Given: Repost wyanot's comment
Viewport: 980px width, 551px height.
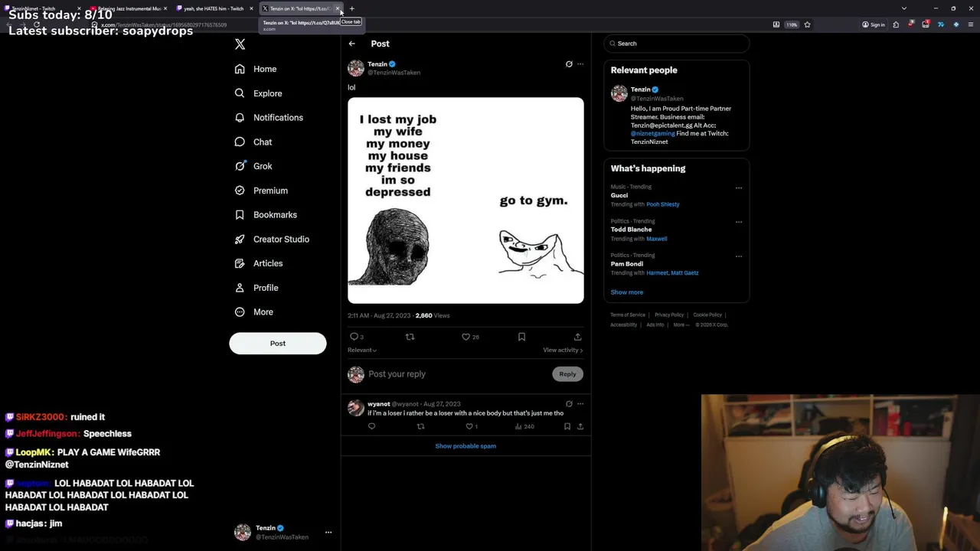Looking at the screenshot, I should (x=420, y=426).
